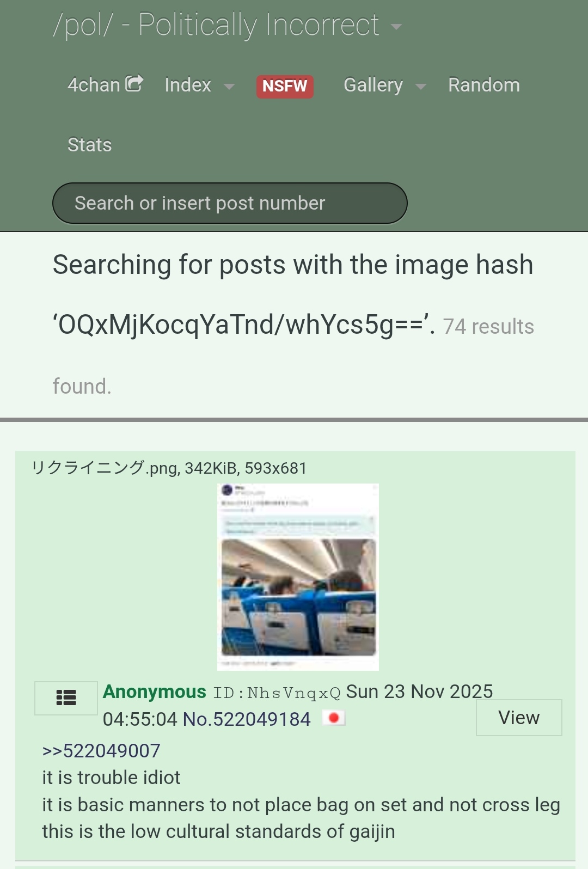Click post number No.522049184

(x=247, y=719)
